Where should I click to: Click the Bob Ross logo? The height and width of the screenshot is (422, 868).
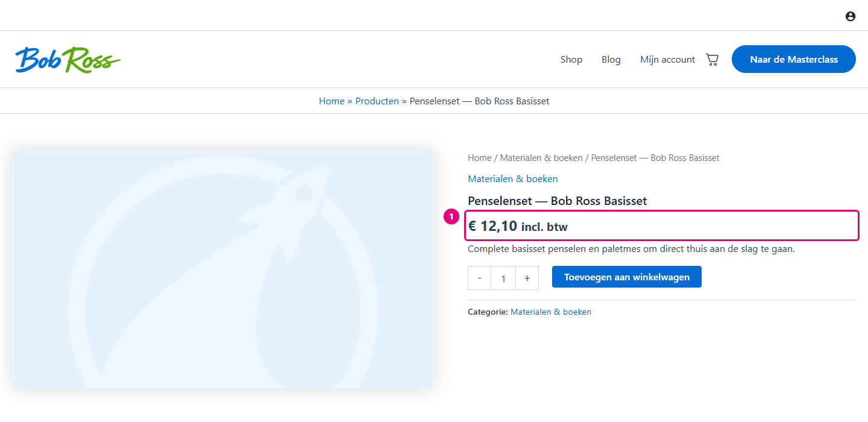click(68, 60)
